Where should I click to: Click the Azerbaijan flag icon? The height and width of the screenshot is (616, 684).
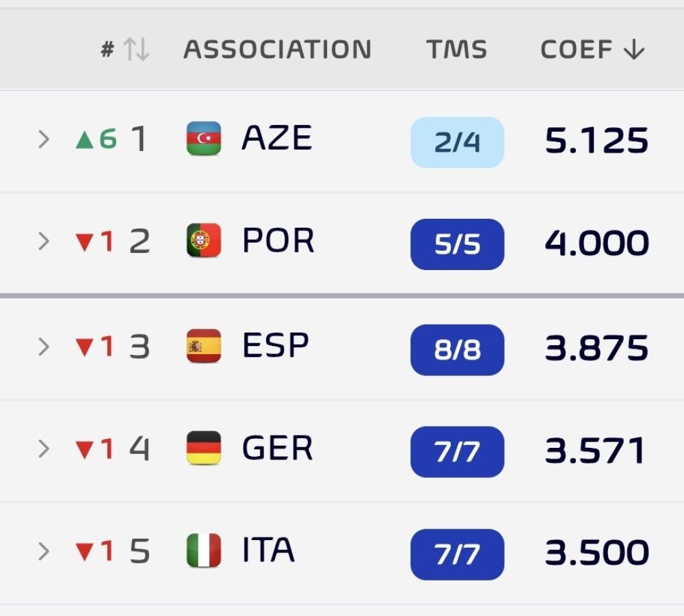[204, 138]
